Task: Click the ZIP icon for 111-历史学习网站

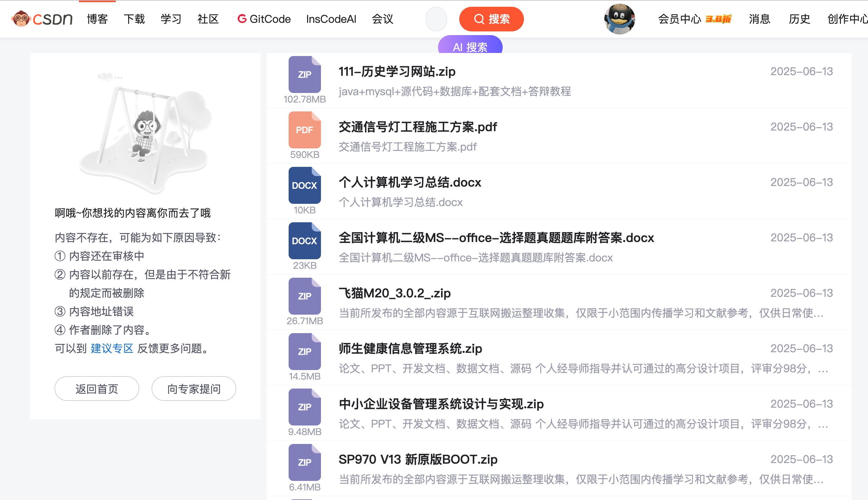Action: coord(304,75)
